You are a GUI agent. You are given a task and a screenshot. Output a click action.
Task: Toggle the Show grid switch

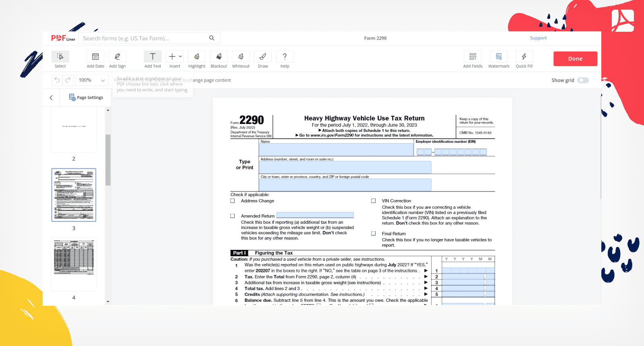(583, 80)
